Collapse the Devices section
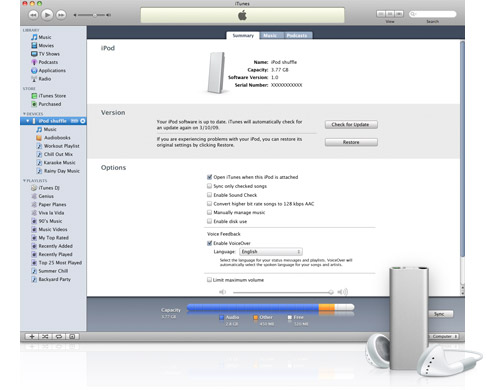This screenshot has width=490, height=390. (24, 114)
